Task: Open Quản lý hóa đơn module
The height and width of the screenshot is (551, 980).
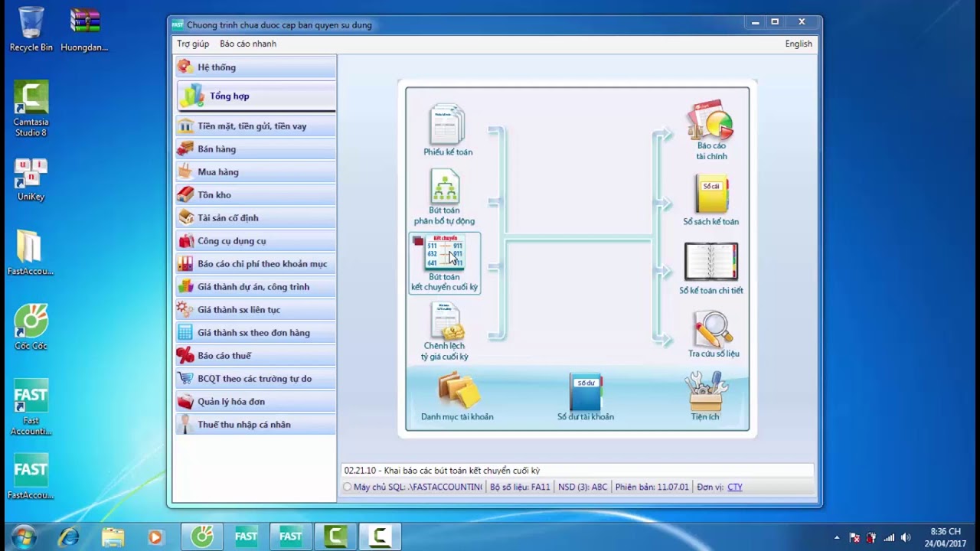Action: (x=256, y=402)
